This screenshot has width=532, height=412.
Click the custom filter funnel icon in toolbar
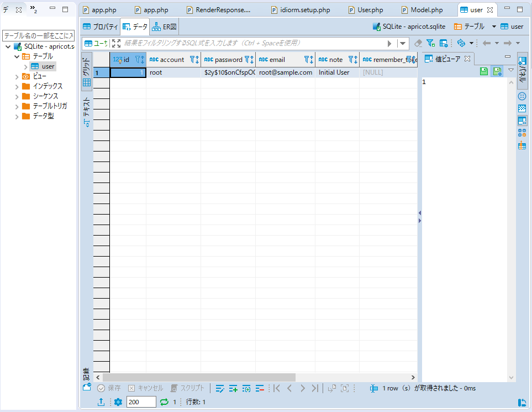(430, 43)
